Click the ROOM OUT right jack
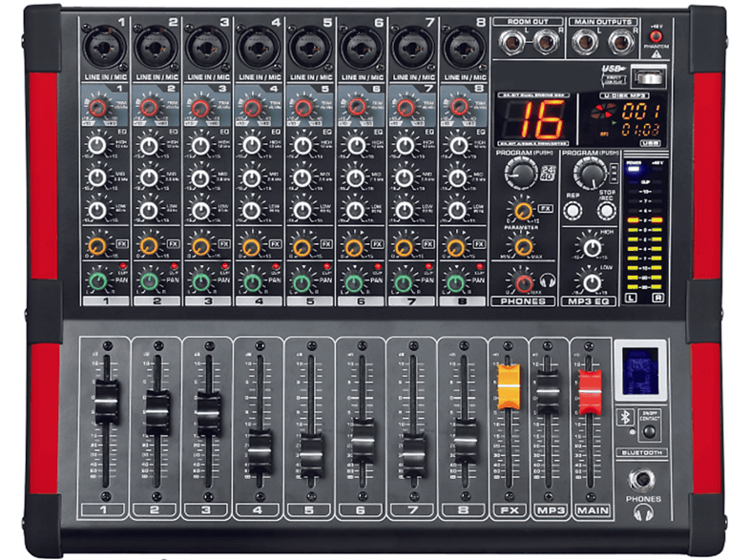Screen dimensions: 750x560 (547, 42)
